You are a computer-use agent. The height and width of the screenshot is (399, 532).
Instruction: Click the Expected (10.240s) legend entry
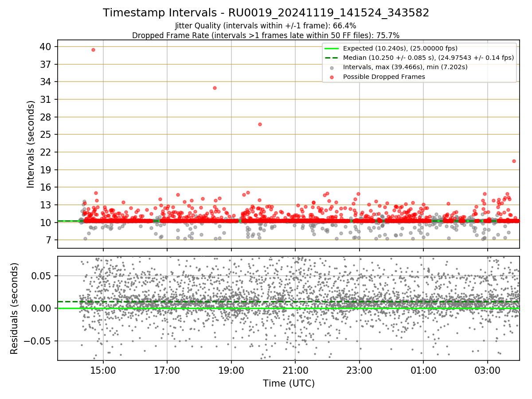(x=400, y=48)
